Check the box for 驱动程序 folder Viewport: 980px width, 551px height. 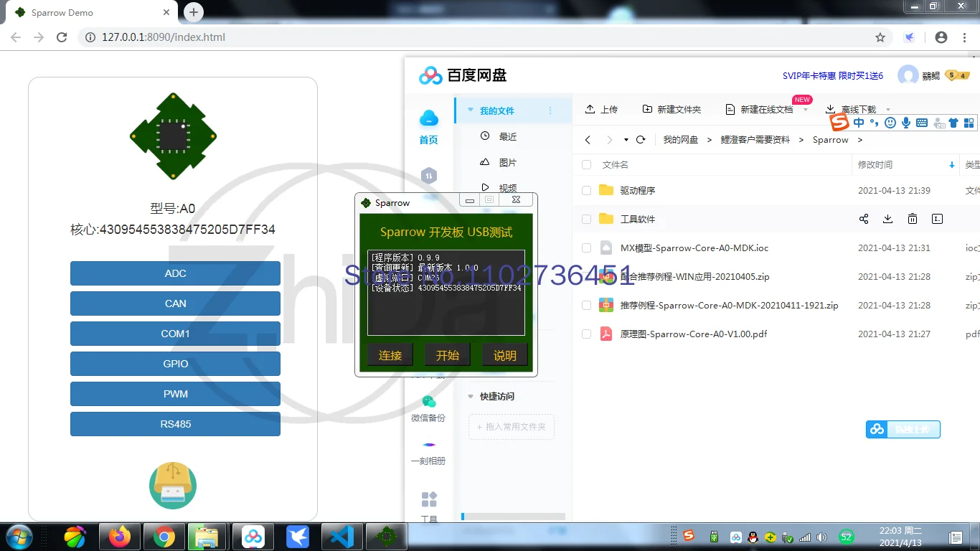tap(586, 190)
